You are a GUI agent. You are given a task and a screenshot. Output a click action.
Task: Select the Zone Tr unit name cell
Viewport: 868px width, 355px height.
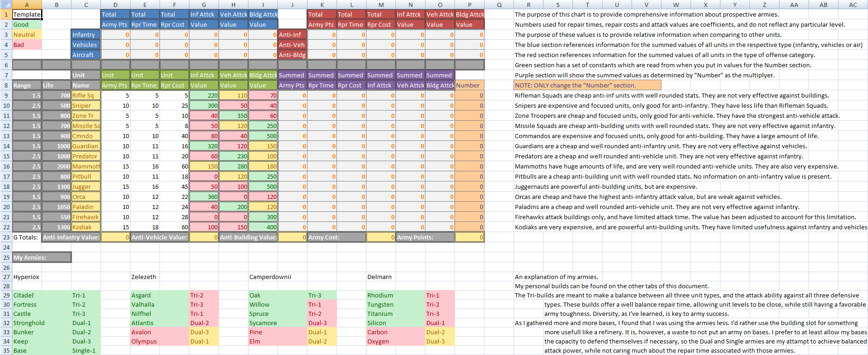(86, 116)
